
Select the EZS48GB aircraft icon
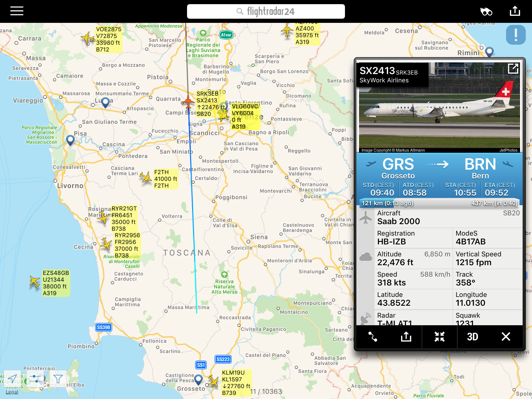point(34,282)
